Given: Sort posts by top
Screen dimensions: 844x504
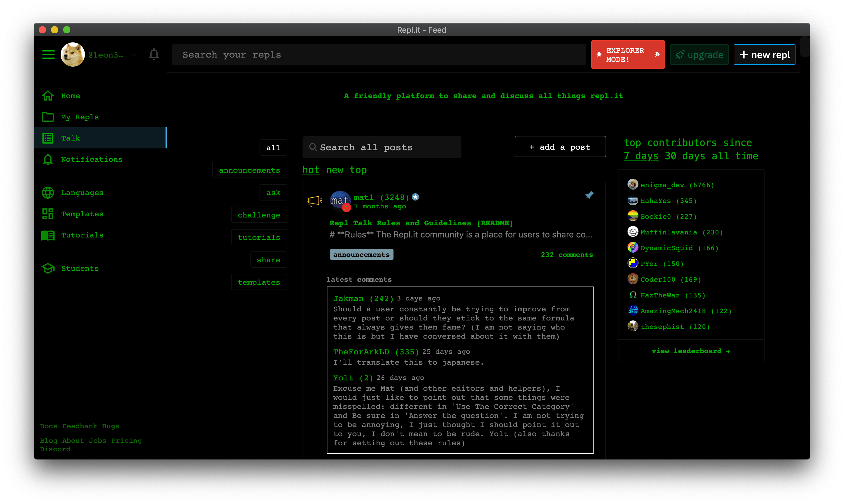Looking at the screenshot, I should [358, 170].
